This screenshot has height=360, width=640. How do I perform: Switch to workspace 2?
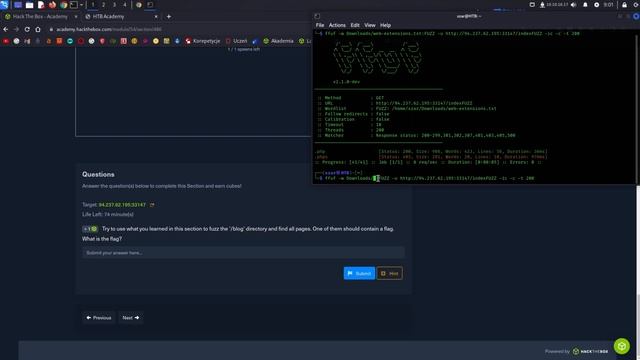pos(103,5)
